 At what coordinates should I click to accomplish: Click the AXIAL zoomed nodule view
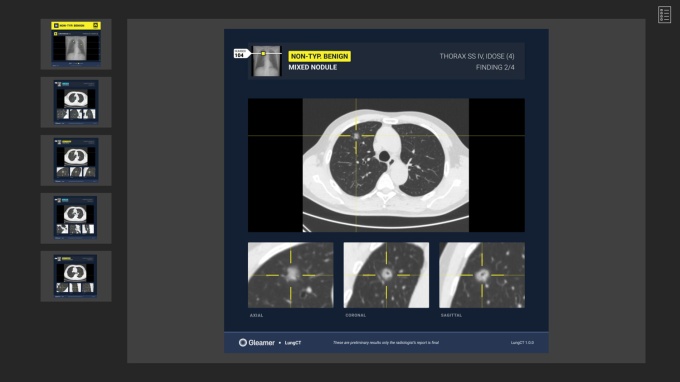point(291,275)
